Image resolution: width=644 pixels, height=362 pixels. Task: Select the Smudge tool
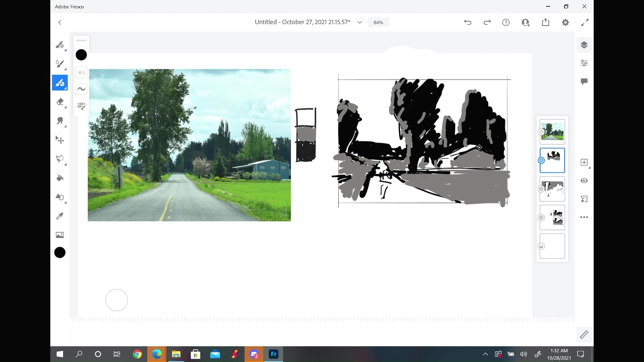(60, 121)
